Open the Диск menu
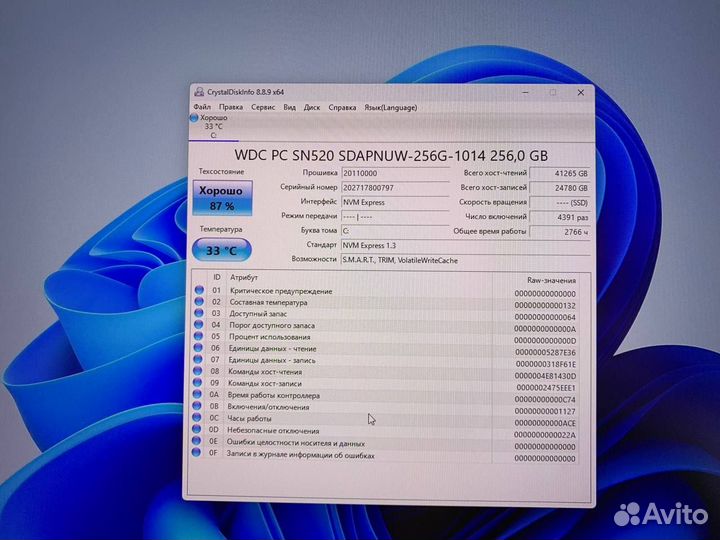Viewport: 720px width, 540px height. coord(312,107)
